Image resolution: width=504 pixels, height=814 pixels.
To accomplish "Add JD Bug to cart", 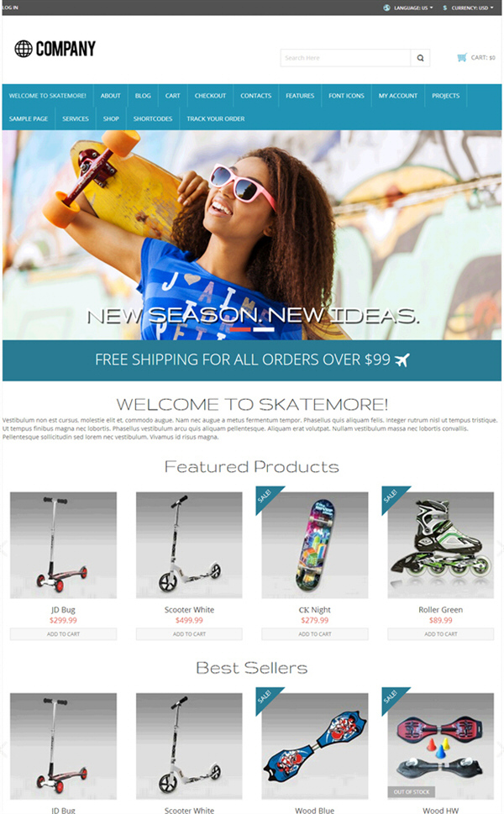I will pyautogui.click(x=63, y=634).
